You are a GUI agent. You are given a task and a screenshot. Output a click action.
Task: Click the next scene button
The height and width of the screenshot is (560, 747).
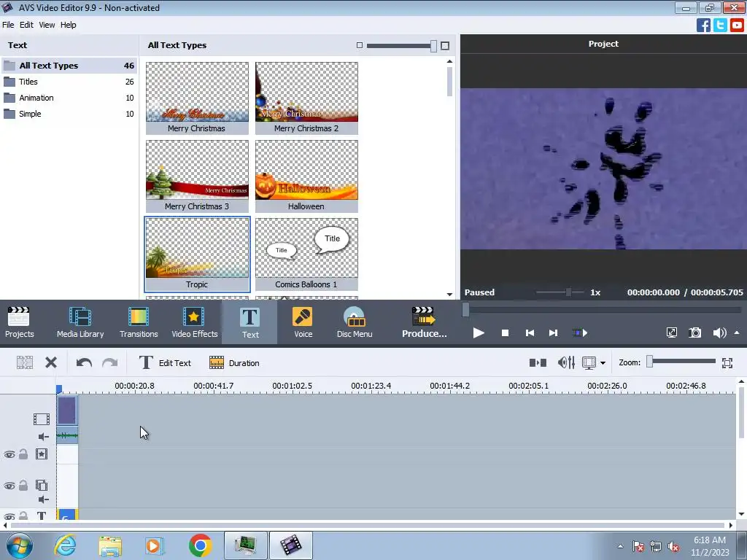click(579, 332)
